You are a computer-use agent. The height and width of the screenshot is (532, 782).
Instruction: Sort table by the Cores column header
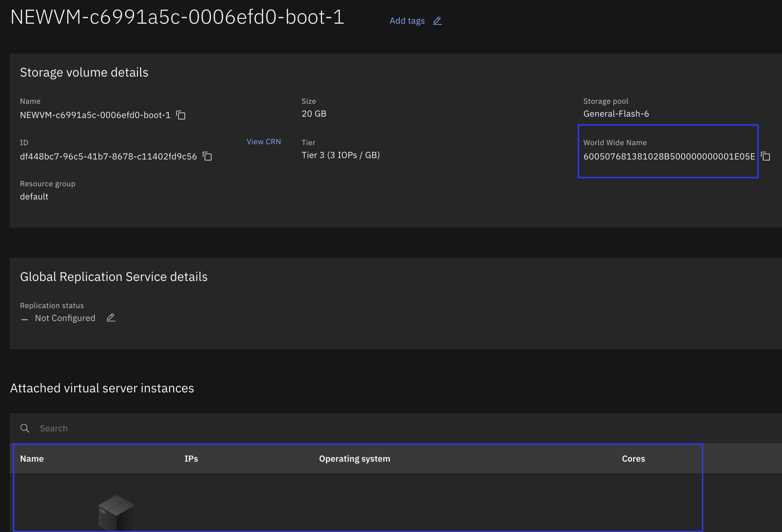(x=633, y=459)
